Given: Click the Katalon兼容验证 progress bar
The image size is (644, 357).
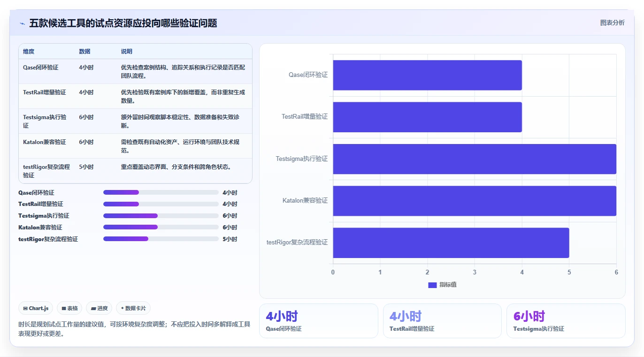Looking at the screenshot, I should tap(161, 227).
